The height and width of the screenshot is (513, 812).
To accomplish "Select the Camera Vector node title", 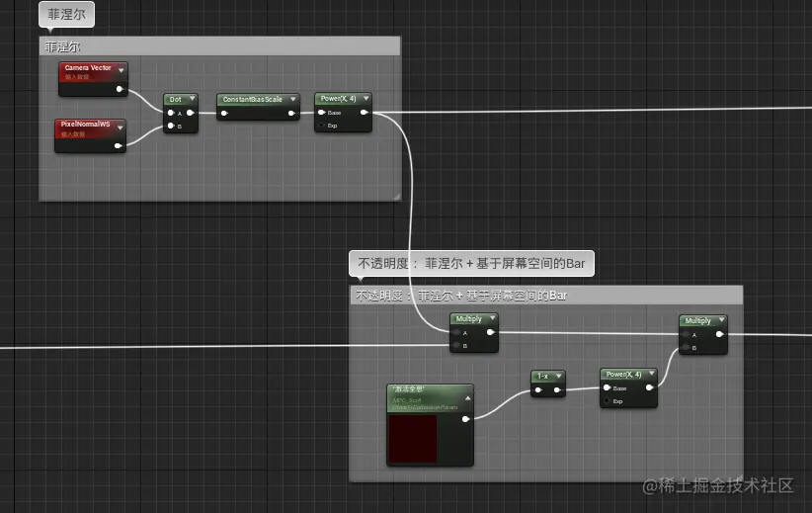I will click(88, 68).
